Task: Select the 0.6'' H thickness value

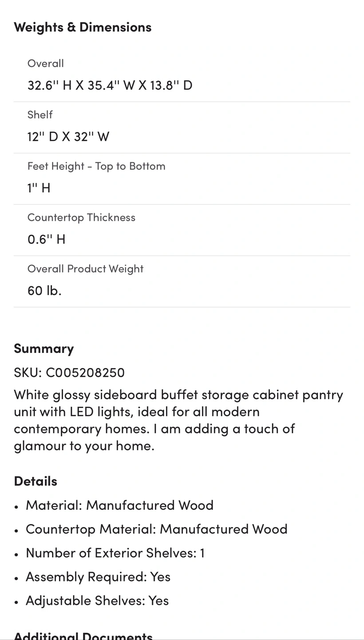Action: pos(47,239)
